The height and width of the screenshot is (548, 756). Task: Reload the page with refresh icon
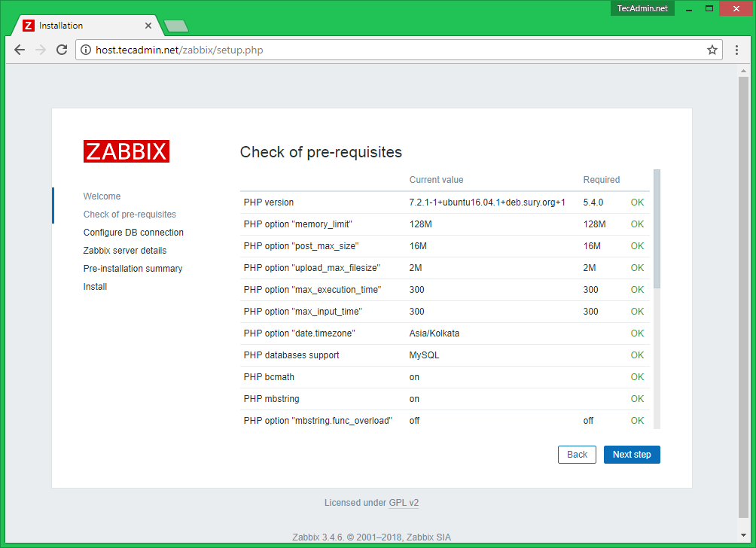point(62,50)
